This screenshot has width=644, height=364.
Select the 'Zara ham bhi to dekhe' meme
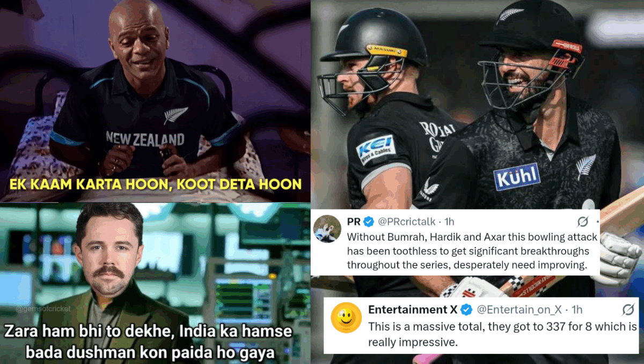(x=155, y=283)
